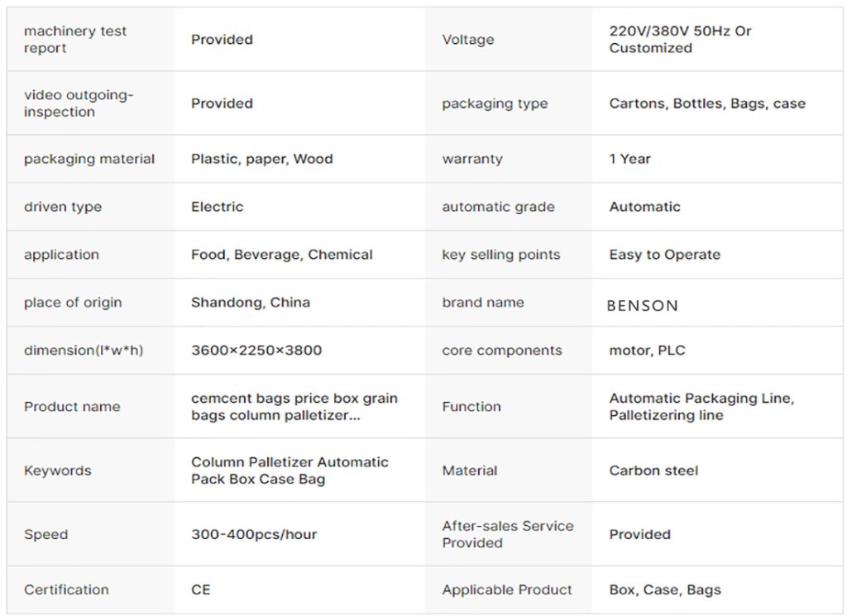Click the "300-400pcs/hour" speed value
The height and width of the screenshot is (616, 847).
click(x=254, y=534)
